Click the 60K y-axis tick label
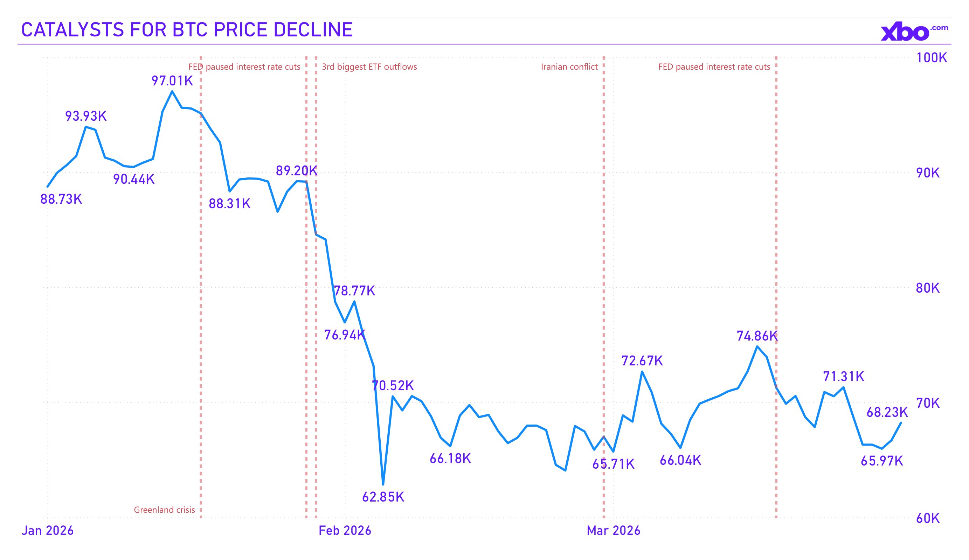 (927, 518)
